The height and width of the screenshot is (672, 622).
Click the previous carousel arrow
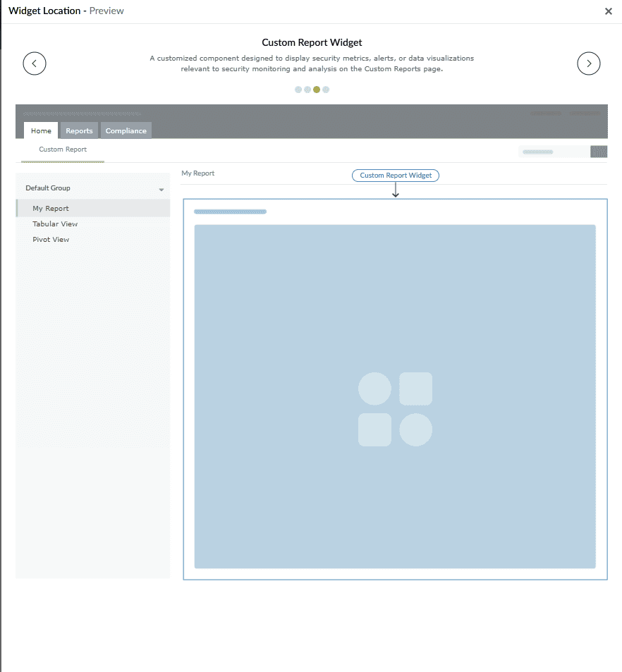pos(35,63)
